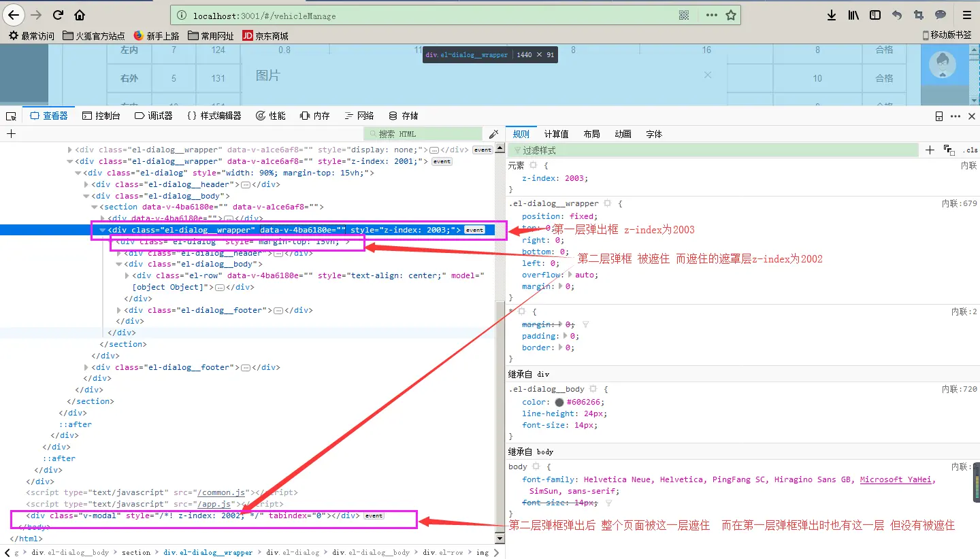Open the Firefox home page
The height and width of the screenshot is (559, 980).
[x=80, y=15]
